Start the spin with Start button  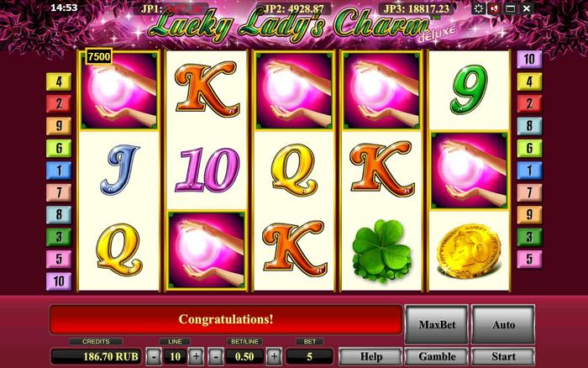[x=503, y=356]
